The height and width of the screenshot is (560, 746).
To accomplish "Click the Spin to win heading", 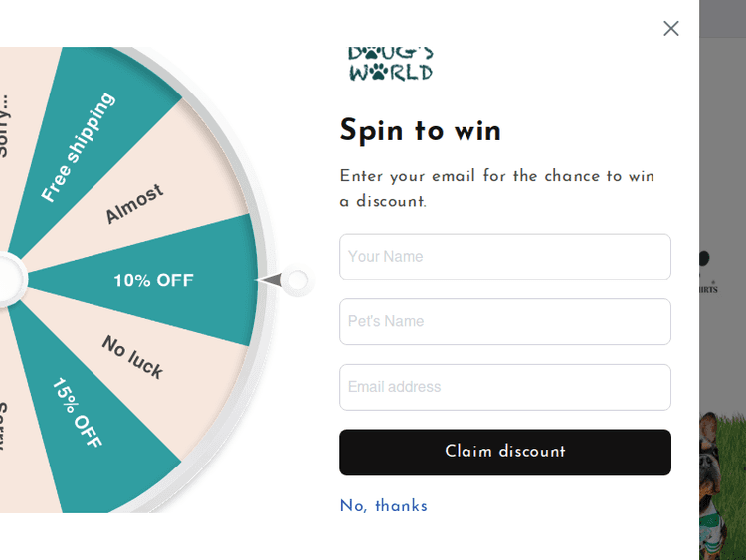I will tap(421, 131).
